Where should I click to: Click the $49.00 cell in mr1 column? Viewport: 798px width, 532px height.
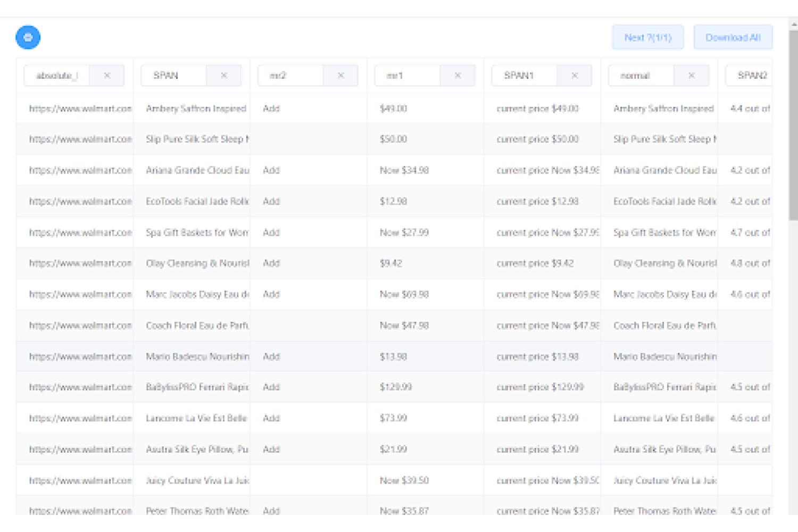pyautogui.click(x=393, y=109)
